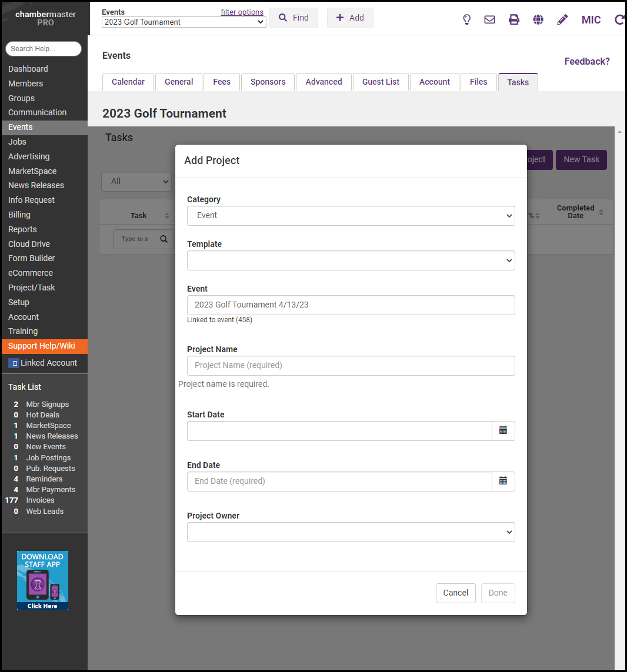Open Start Date calendar picker
This screenshot has height=672, width=627.
point(503,430)
